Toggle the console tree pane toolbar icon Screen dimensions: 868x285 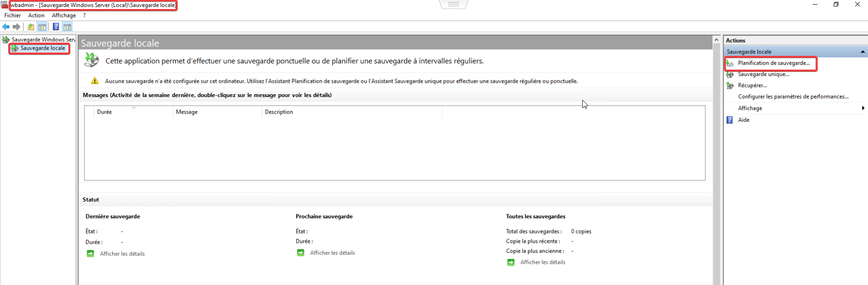pos(42,27)
